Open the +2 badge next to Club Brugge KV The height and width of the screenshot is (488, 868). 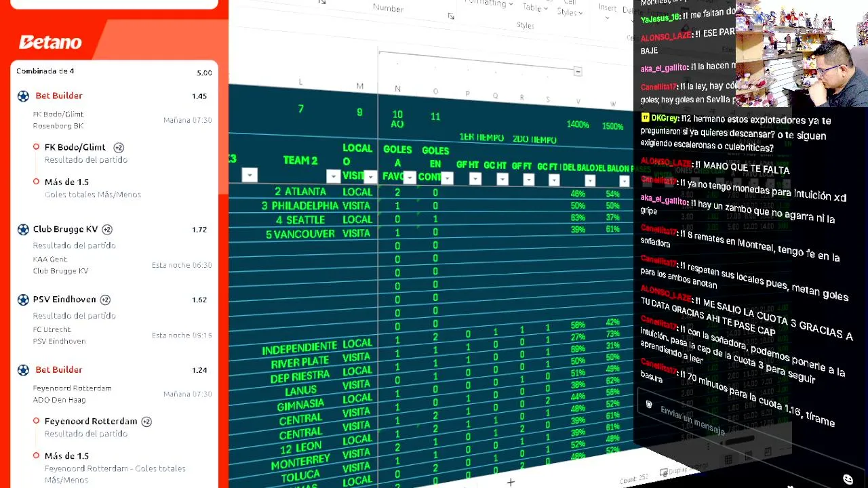pos(107,230)
